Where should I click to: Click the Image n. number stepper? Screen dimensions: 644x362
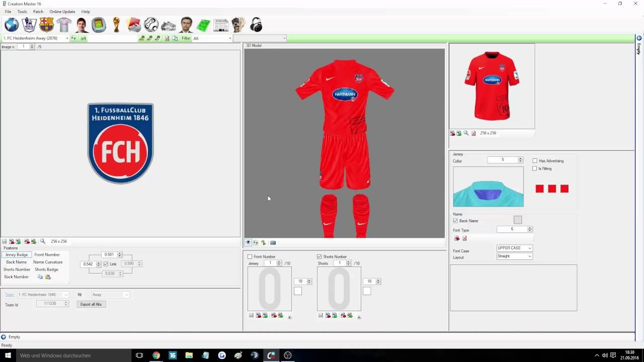click(x=32, y=47)
